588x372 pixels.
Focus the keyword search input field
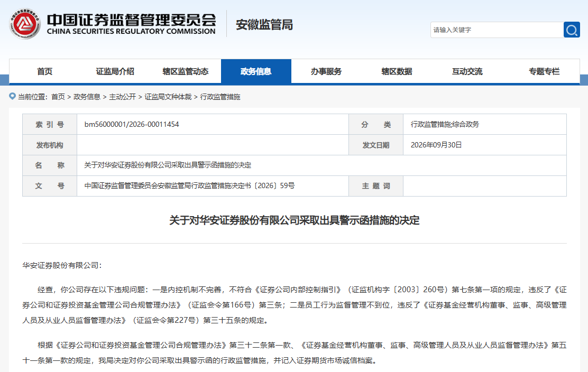coord(497,30)
